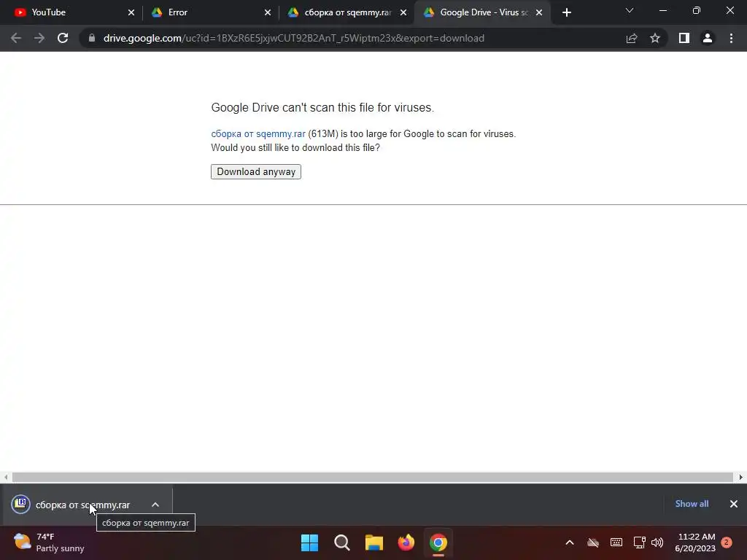This screenshot has width=747, height=560.
Task: Open Windows Search on taskbar
Action: click(342, 542)
